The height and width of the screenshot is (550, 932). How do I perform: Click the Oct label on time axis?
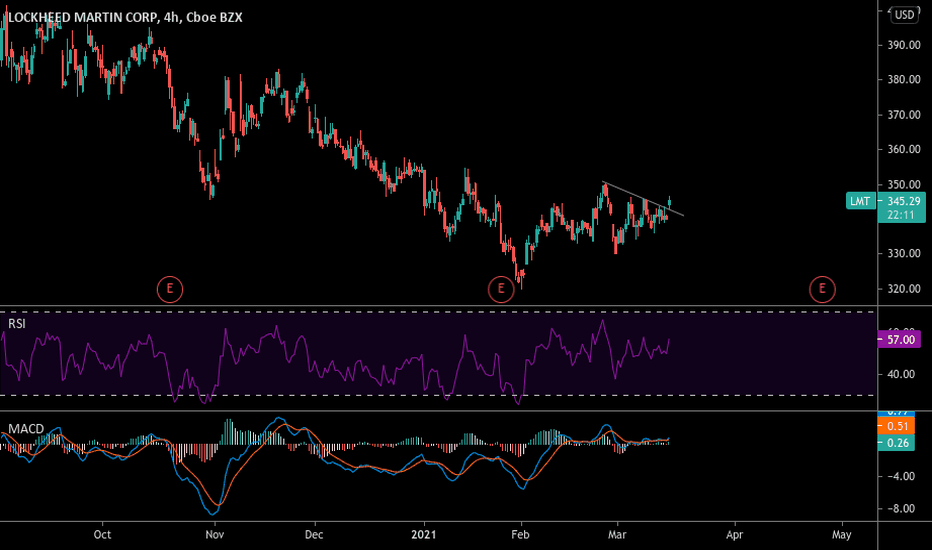pyautogui.click(x=102, y=535)
